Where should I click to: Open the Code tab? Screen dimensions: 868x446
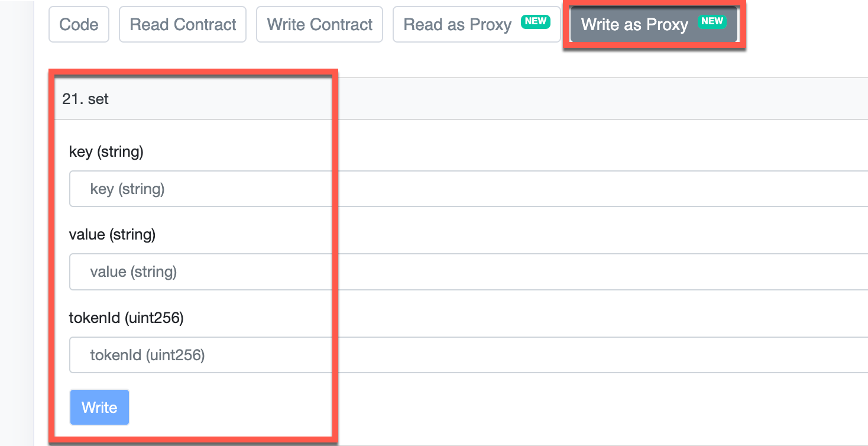pos(79,25)
